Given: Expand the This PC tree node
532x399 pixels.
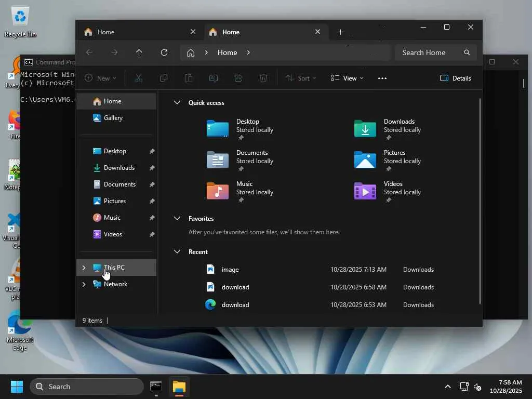Looking at the screenshot, I should pyautogui.click(x=84, y=268).
